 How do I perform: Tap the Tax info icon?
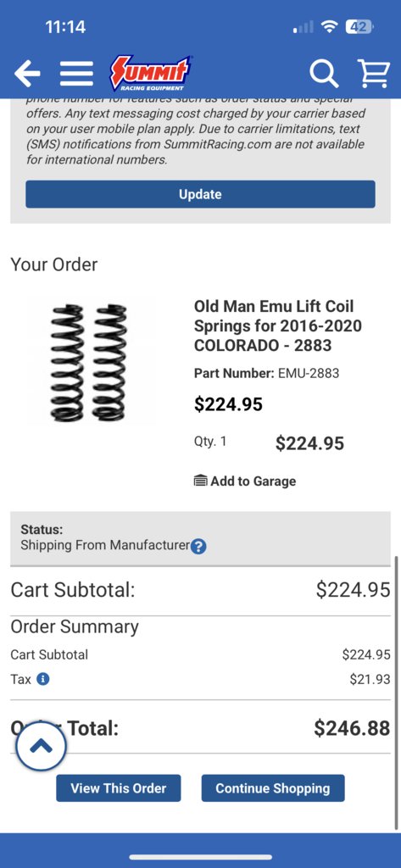point(43,679)
